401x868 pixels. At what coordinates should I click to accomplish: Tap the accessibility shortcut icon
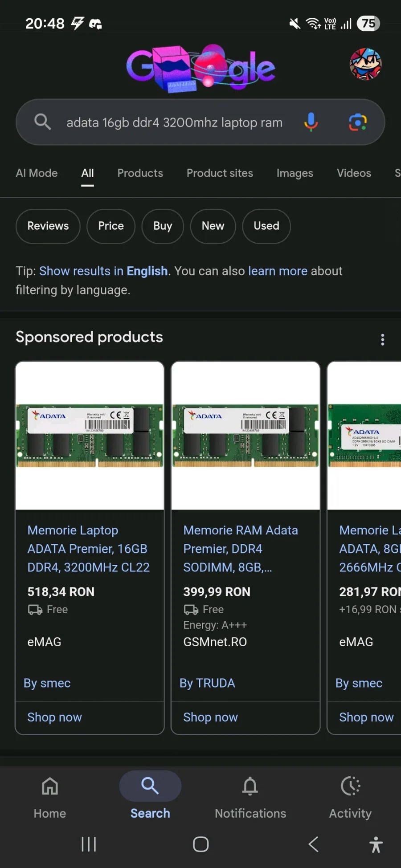[376, 844]
